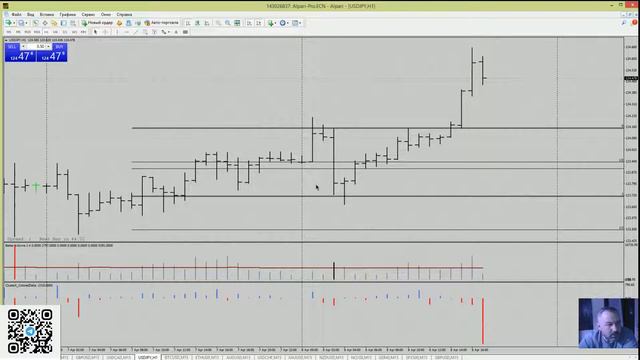
Task: Select the MN timeframe
Action: pyautogui.click(x=83, y=32)
